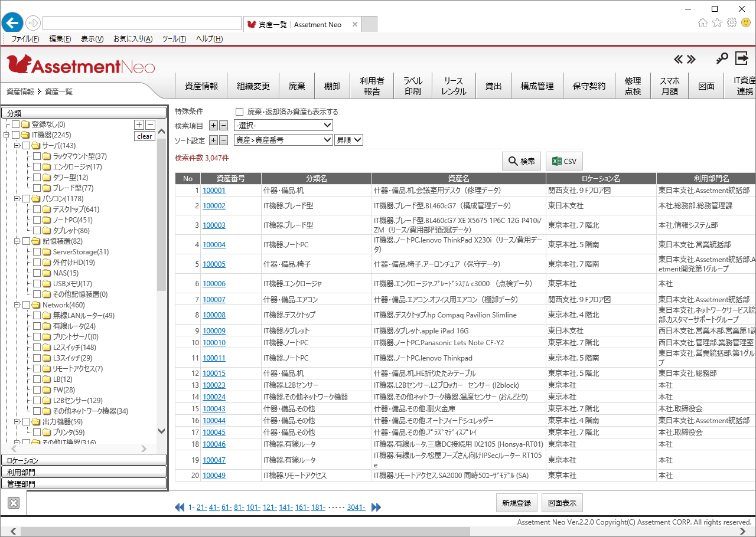Open the search item -選択- dropdown
The width and height of the screenshot is (756, 537).
pos(283,125)
